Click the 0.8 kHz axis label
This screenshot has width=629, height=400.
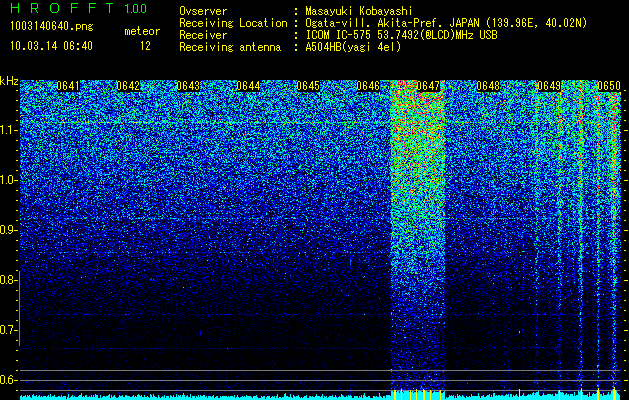click(8, 280)
